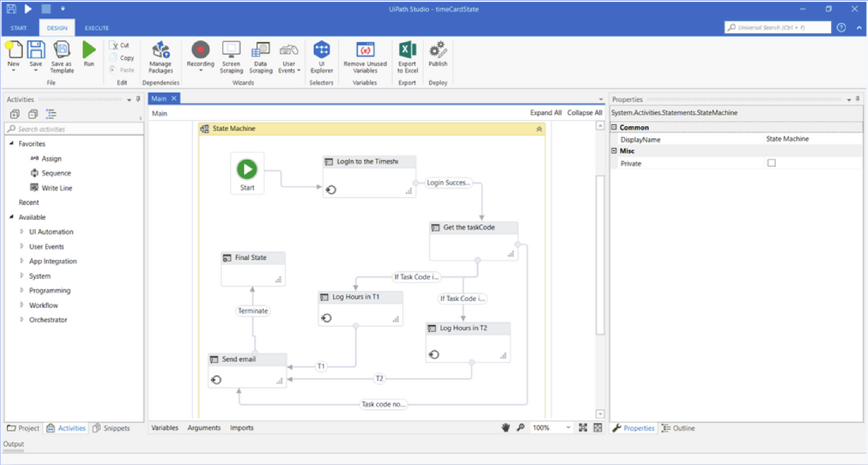This screenshot has width=868, height=465.
Task: Open Screen Scraping wizard
Action: [x=231, y=57]
